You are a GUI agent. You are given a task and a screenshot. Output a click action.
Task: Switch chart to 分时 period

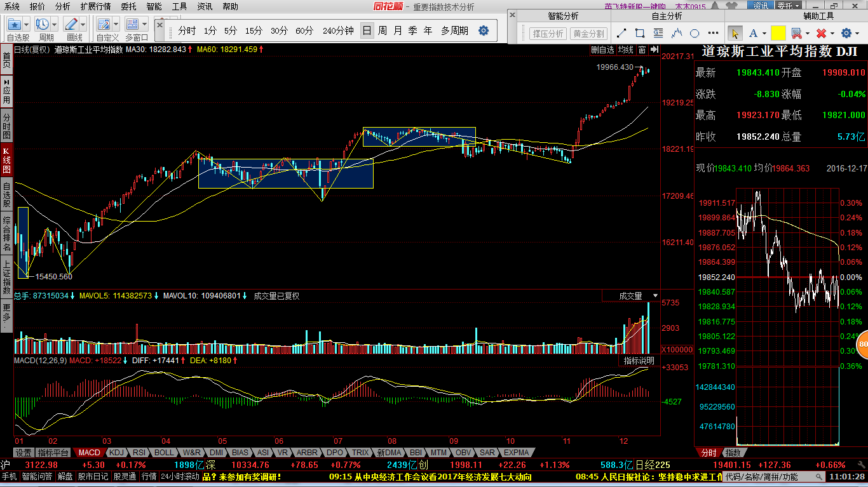tap(187, 30)
